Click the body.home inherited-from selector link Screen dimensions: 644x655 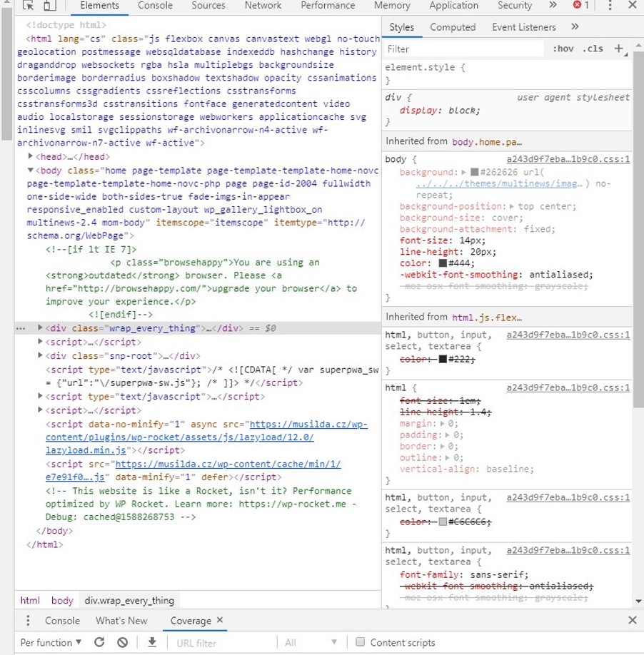(487, 142)
